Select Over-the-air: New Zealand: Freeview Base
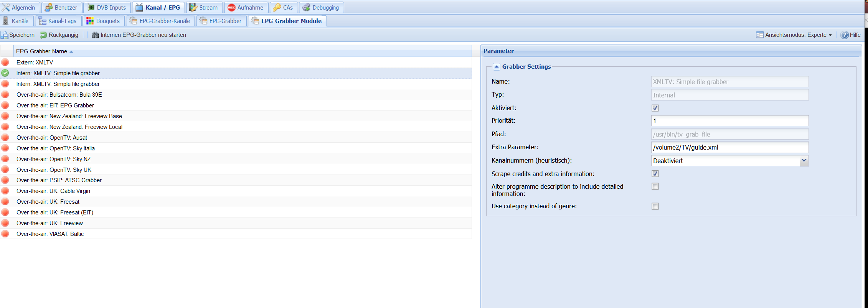This screenshot has width=868, height=308. click(236, 116)
